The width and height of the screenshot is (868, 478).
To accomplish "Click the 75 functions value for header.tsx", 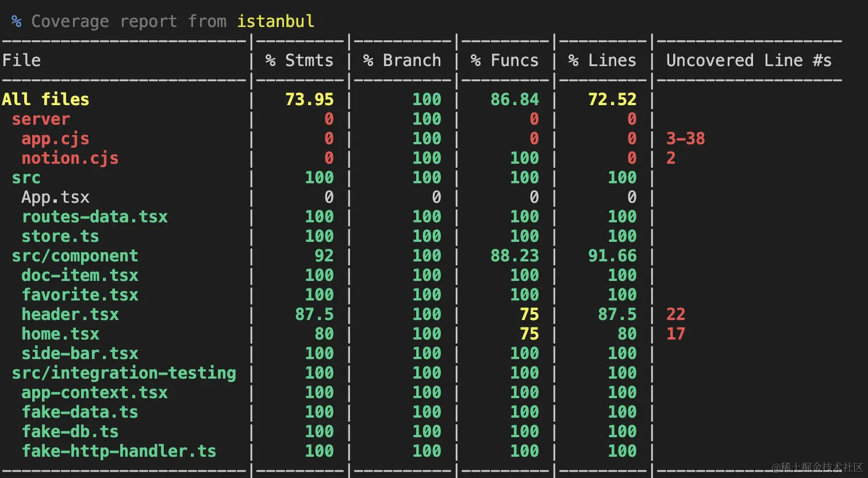I will (x=529, y=314).
